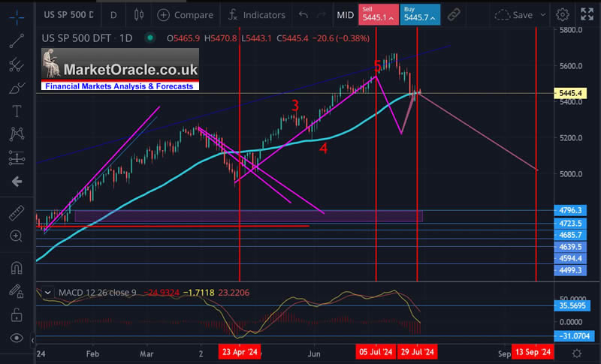The width and height of the screenshot is (601, 364).
Task: Toggle stay in drawing mode pencil-lock
Action: 17,291
